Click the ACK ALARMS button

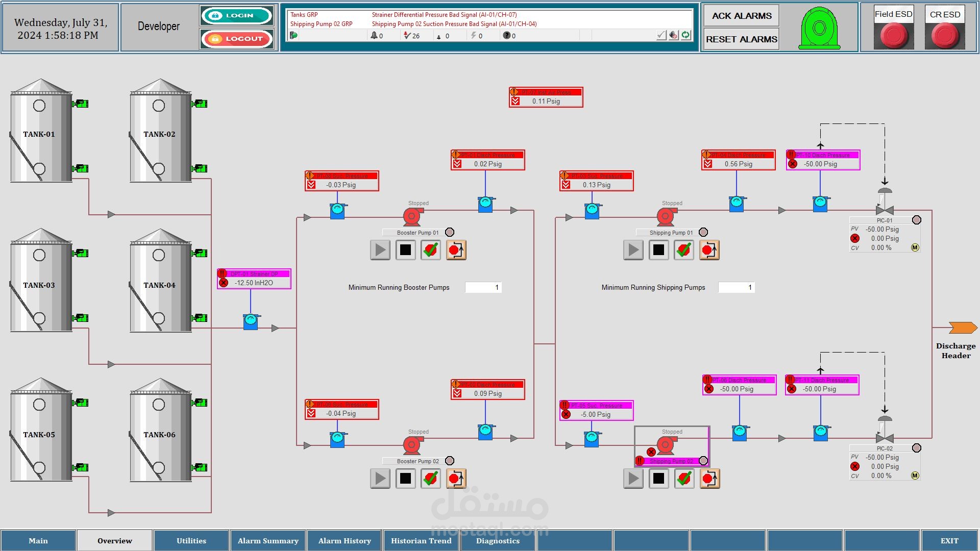pos(741,16)
